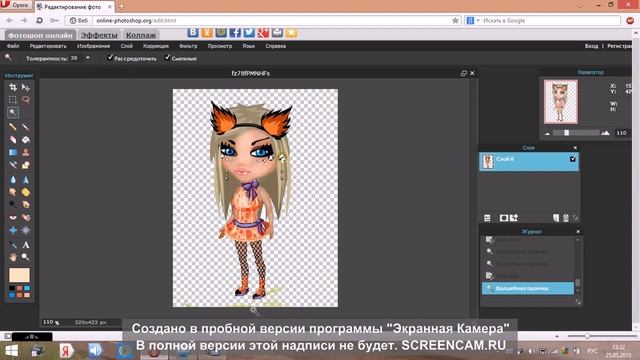Switch to the Эффекты tab

pos(99,35)
